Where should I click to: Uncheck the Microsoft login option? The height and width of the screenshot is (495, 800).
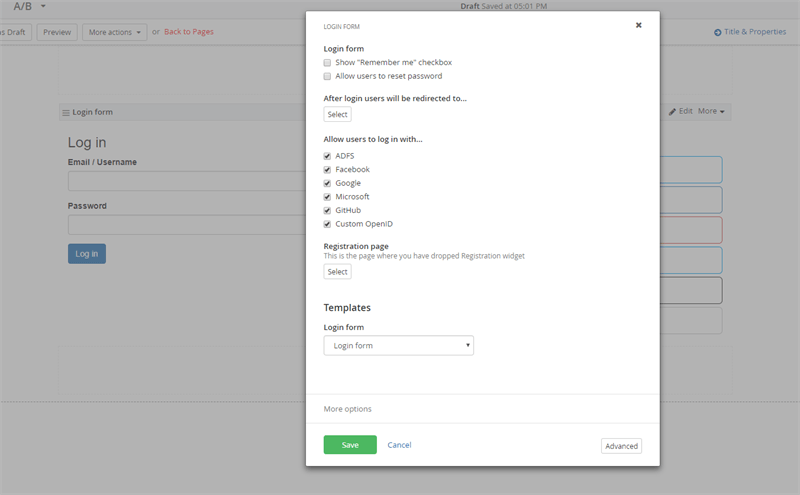coord(327,197)
